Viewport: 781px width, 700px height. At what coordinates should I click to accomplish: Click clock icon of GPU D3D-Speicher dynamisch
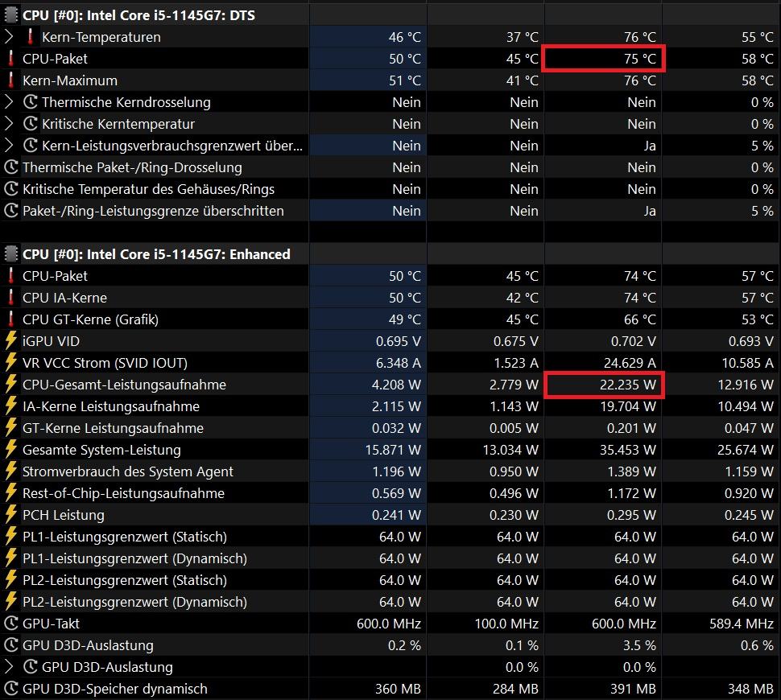coord(11,689)
